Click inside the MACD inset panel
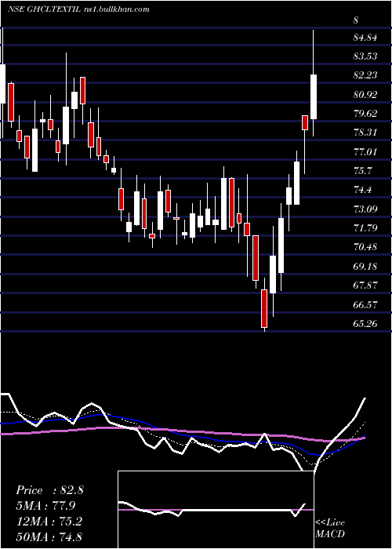Viewport: 392px width, 549px height. 216,510
